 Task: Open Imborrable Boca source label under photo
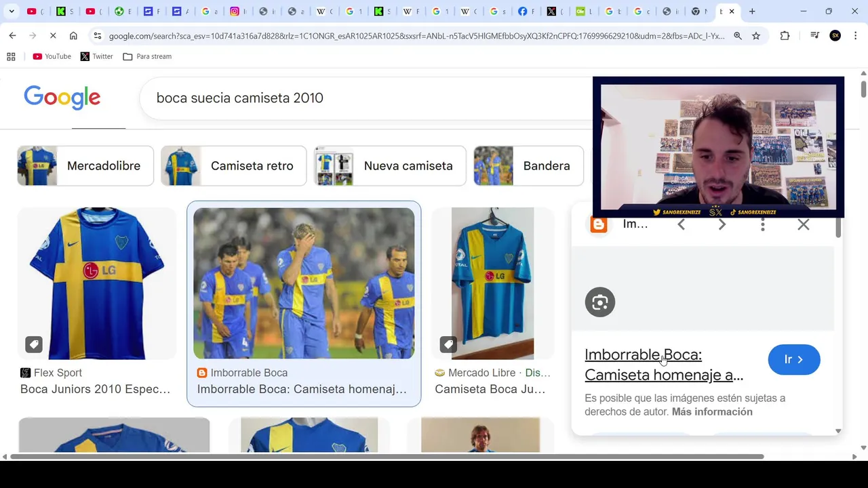click(242, 373)
